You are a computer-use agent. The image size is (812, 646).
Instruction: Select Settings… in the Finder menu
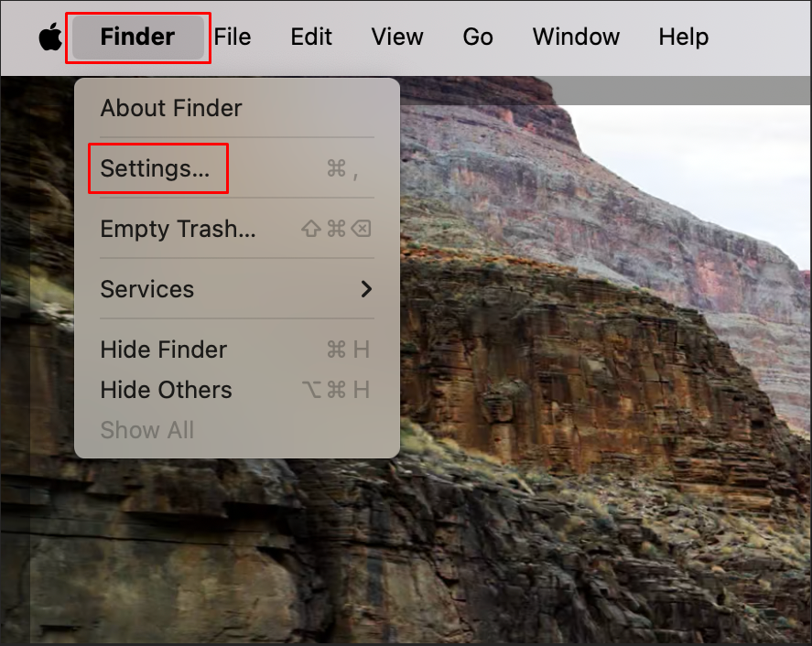pos(237,168)
